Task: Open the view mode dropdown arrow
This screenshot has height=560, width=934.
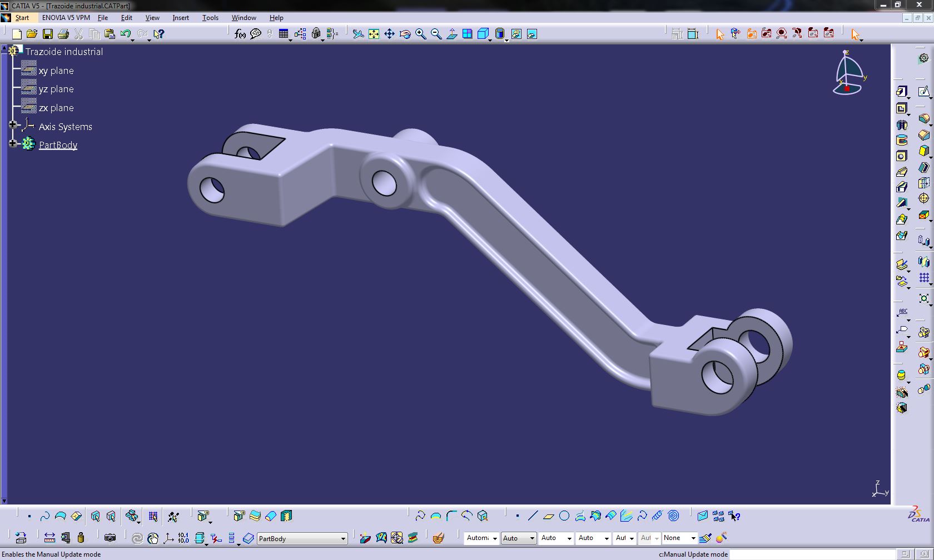Action: click(506, 41)
